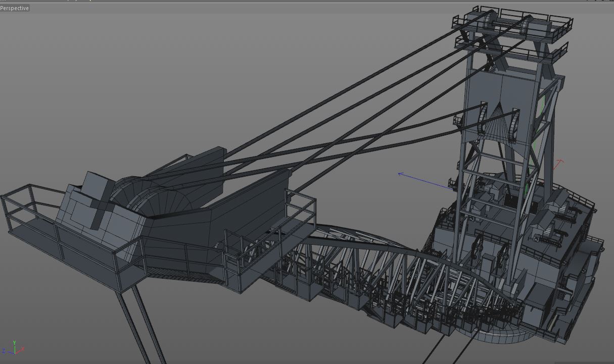Click the Perspective viewport label
This screenshot has width=614, height=364.
pos(15,8)
